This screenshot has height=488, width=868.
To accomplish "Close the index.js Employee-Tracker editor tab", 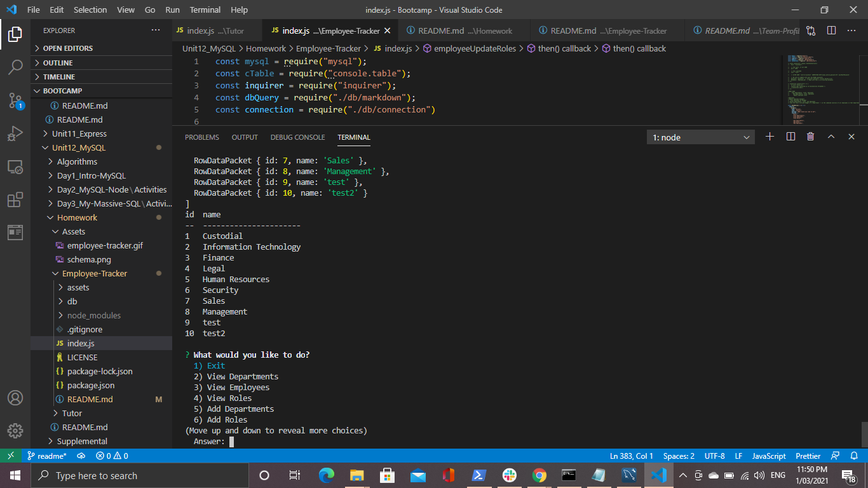I will tap(387, 30).
